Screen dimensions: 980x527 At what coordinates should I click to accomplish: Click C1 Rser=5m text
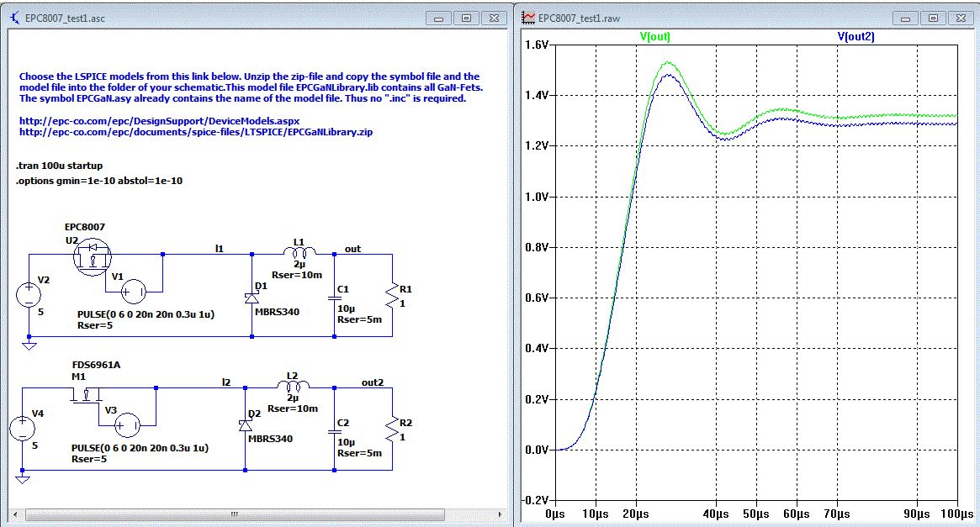click(359, 319)
